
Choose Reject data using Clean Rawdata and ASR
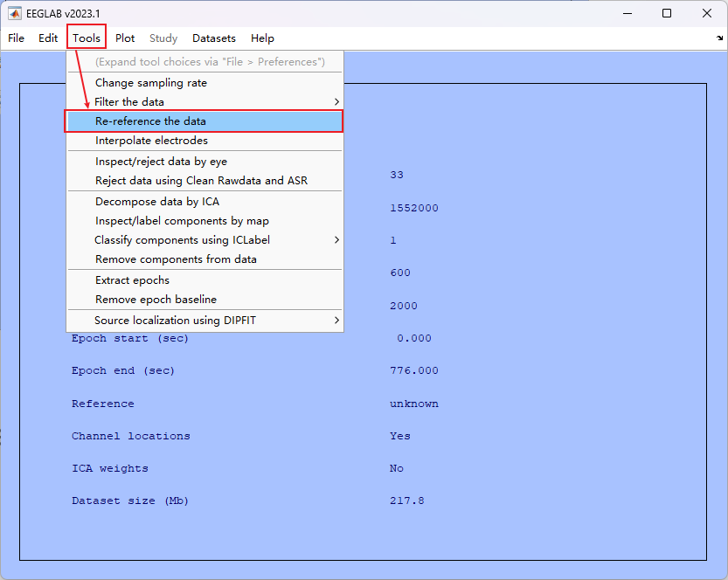pos(205,181)
